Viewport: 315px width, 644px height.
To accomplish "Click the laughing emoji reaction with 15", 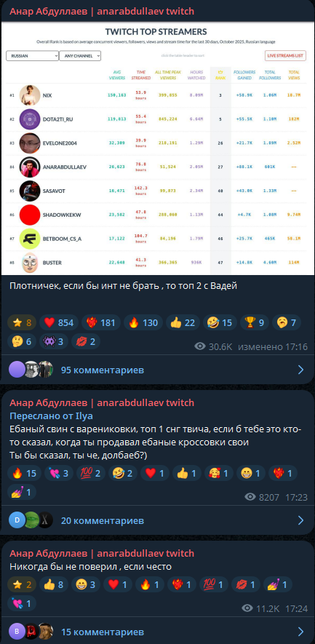I will (x=218, y=323).
